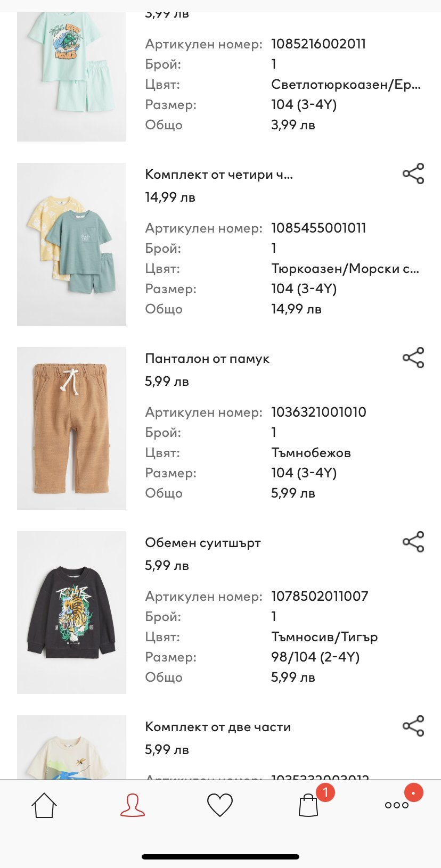Open the Комплект от две части title

218,727
